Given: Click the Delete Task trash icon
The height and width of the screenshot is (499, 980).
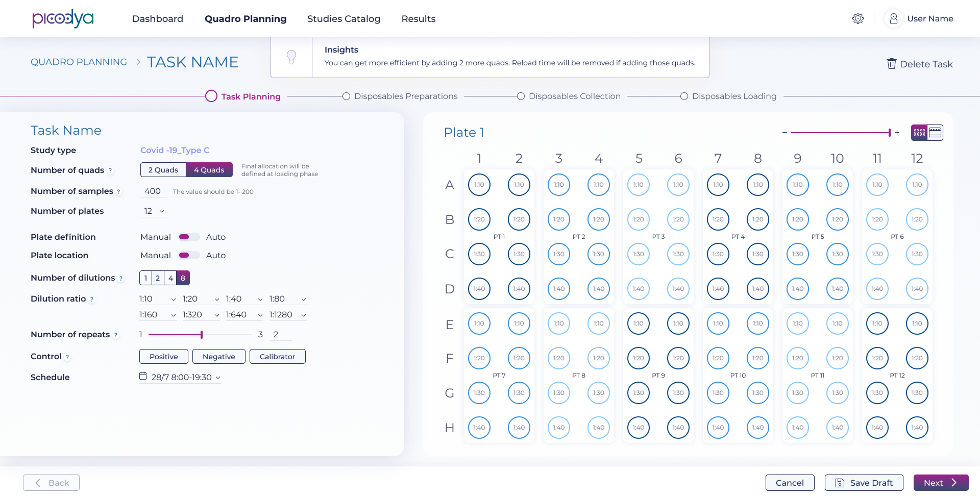Looking at the screenshot, I should pos(892,64).
